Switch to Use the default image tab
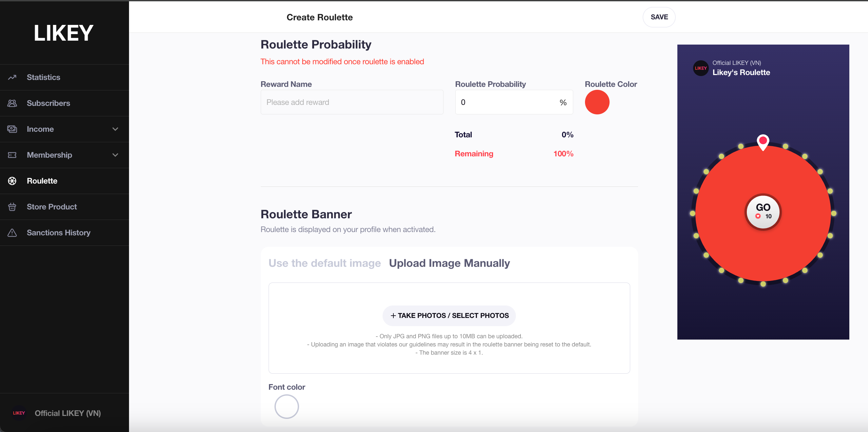868x432 pixels. (x=325, y=263)
